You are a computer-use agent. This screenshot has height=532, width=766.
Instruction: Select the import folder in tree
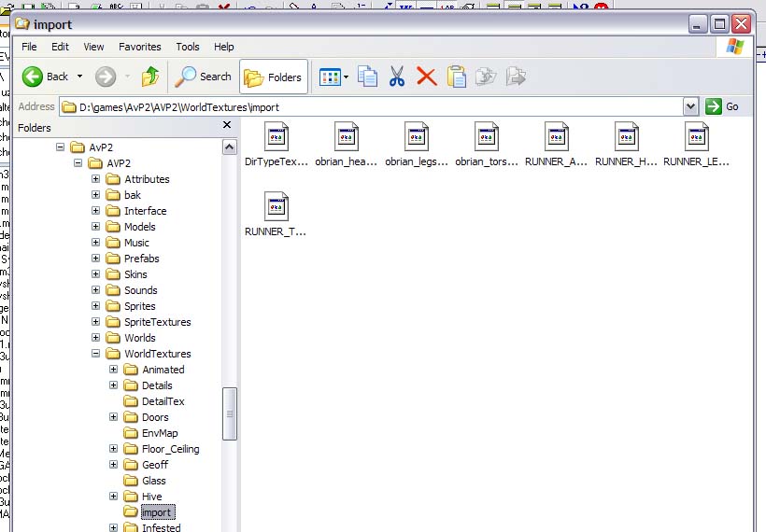[157, 512]
